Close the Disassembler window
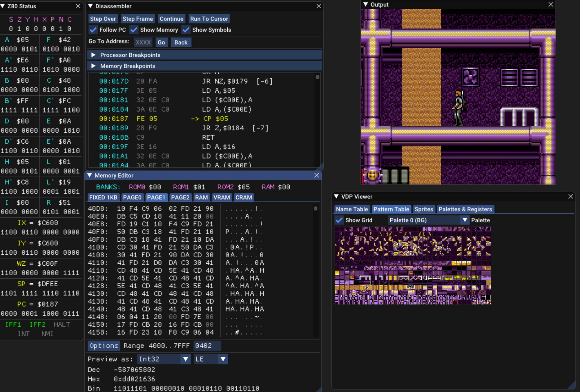Screen dimensions: 580x392 (x=319, y=6)
